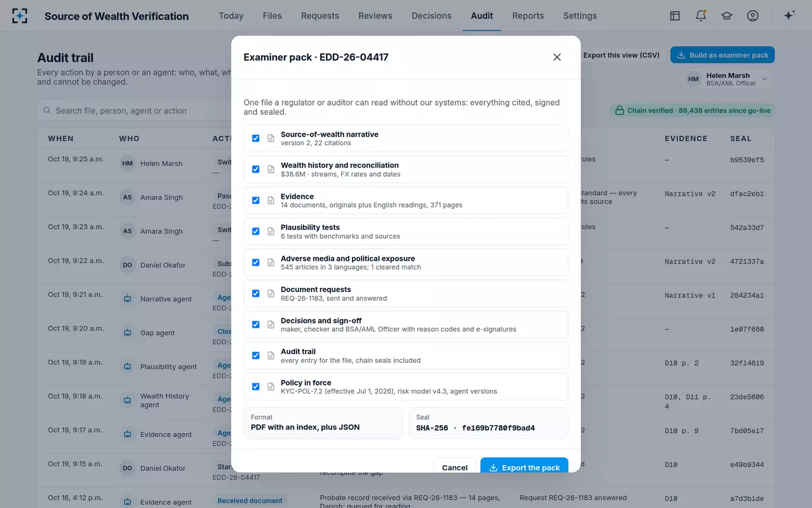Click document icon beside Source-of-wealth narrative

tap(271, 138)
